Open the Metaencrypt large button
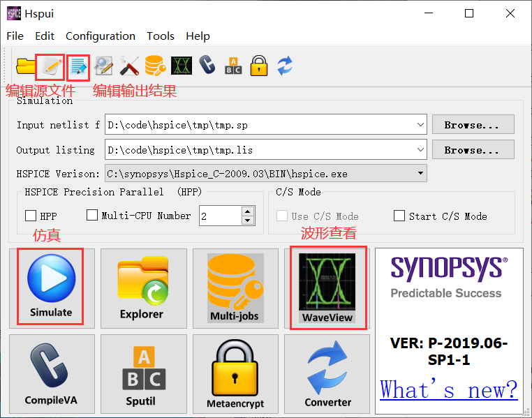 [235, 374]
